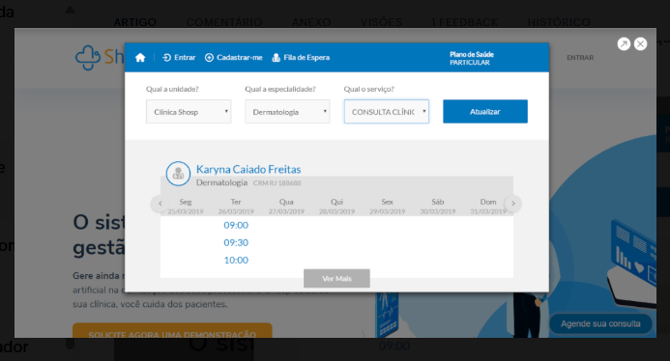
Task: Click Plano de Saúde PARTICULAR label
Action: point(471,59)
